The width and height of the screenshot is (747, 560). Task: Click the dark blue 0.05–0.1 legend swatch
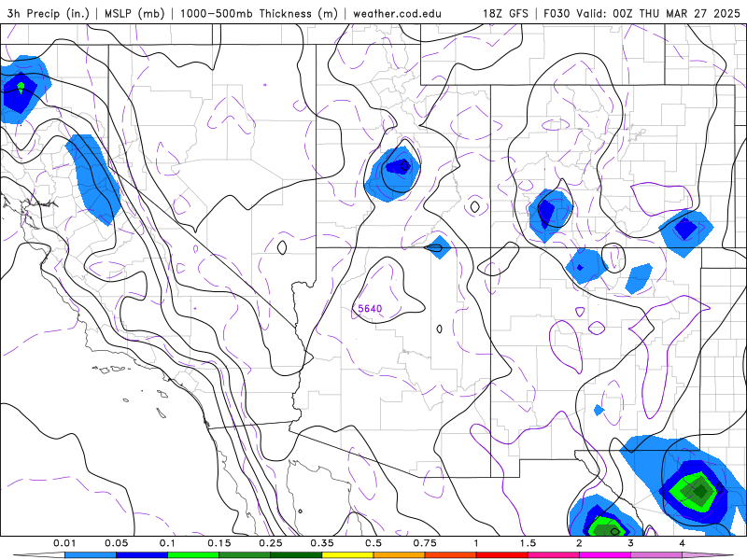pyautogui.click(x=142, y=555)
